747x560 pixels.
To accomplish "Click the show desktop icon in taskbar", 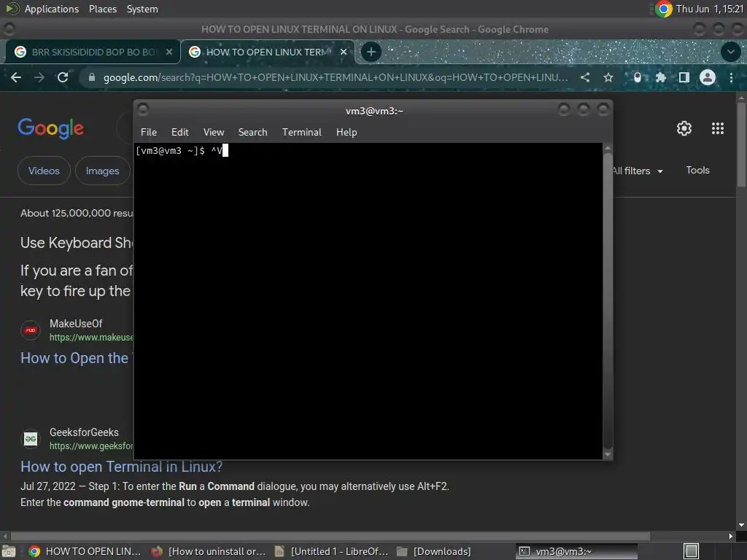I will tap(9, 551).
